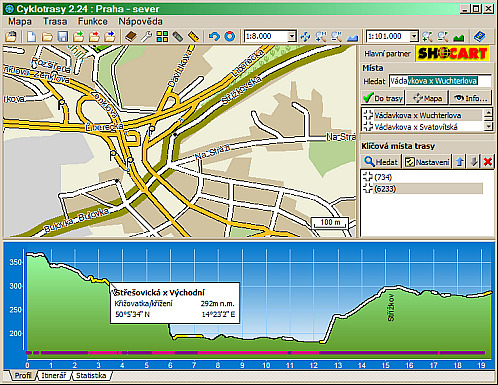Open the Mapa menu

20,21
